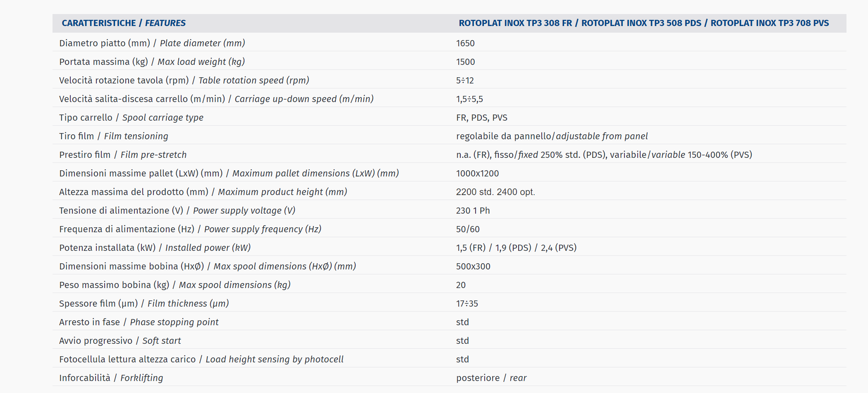This screenshot has height=393, width=868.
Task: Select the 1650 plate diameter value
Action: tap(465, 43)
